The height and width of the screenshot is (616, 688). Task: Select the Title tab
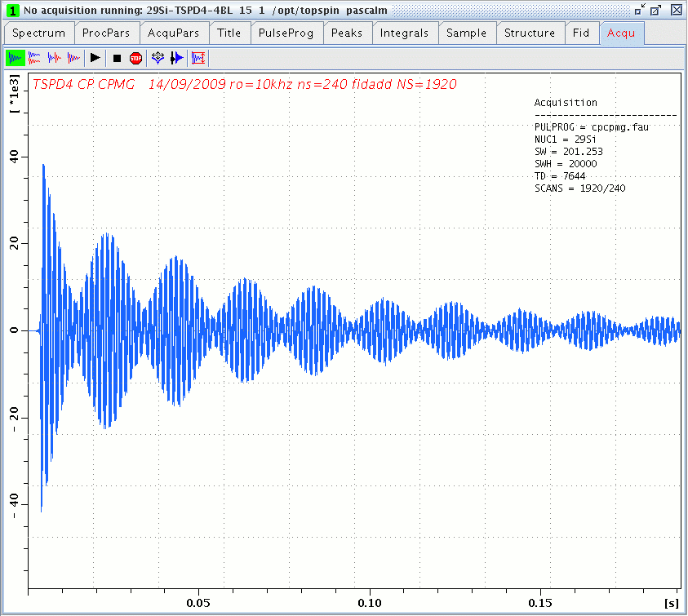(x=229, y=33)
